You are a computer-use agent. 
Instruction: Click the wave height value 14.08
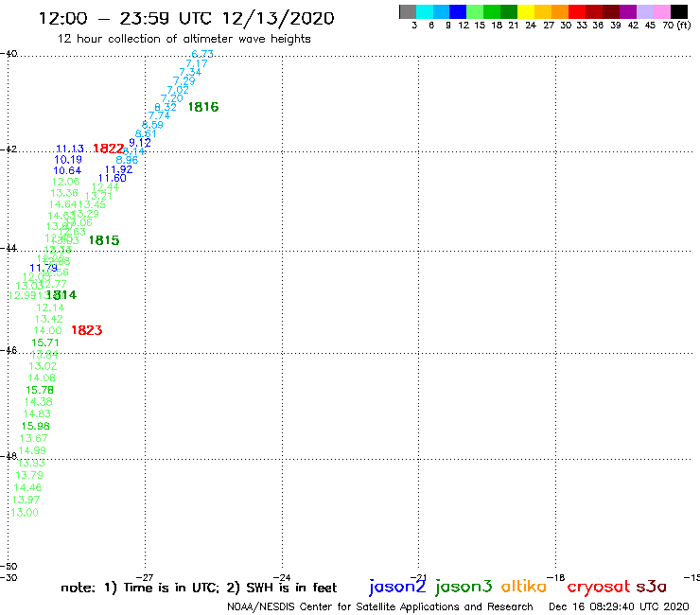click(42, 378)
